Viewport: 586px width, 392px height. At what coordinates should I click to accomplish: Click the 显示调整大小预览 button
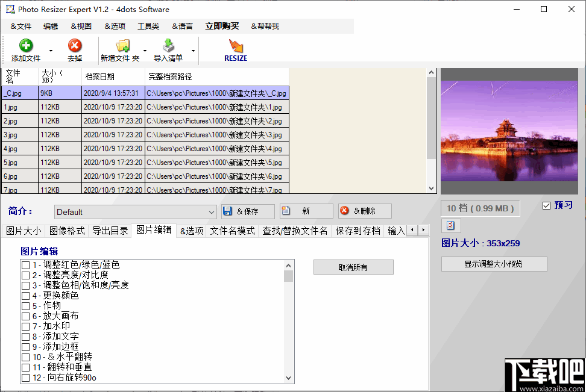click(x=494, y=264)
